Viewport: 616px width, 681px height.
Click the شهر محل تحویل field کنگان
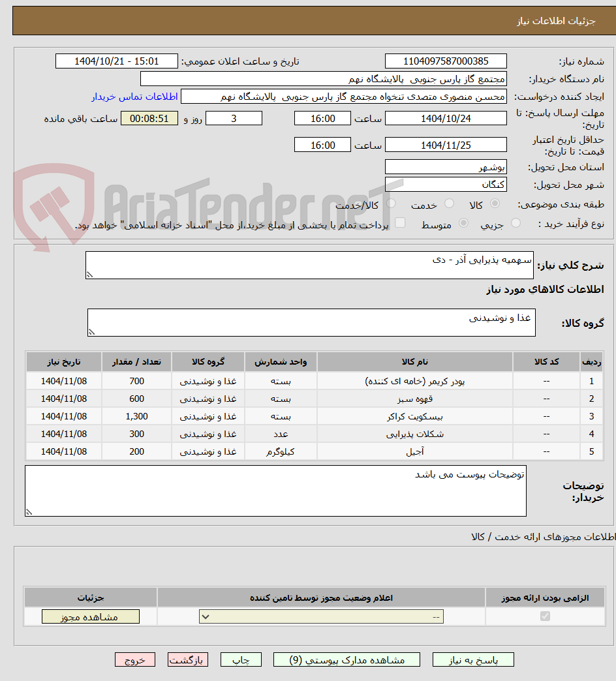[x=446, y=185]
